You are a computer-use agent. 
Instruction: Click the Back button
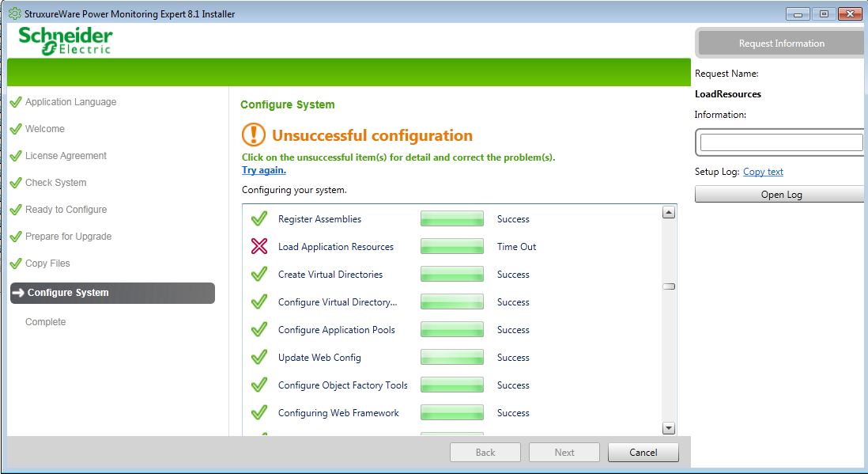[x=485, y=453]
